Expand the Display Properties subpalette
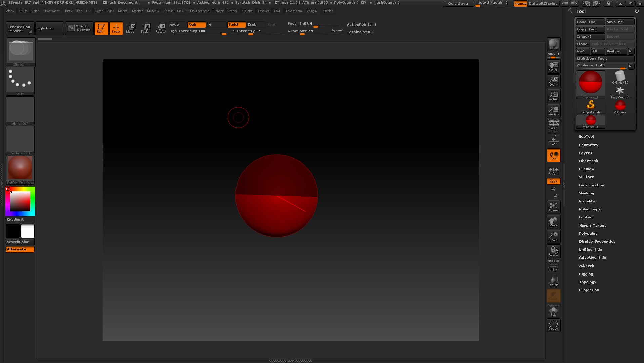The image size is (644, 364). click(x=597, y=242)
